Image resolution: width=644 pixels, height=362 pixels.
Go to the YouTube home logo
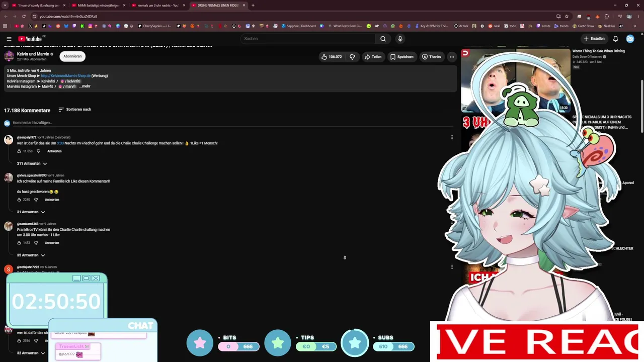30,39
